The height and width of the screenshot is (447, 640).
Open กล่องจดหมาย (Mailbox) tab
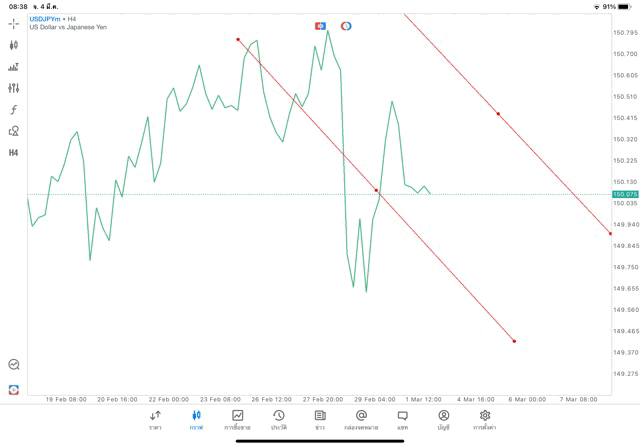pyautogui.click(x=361, y=419)
